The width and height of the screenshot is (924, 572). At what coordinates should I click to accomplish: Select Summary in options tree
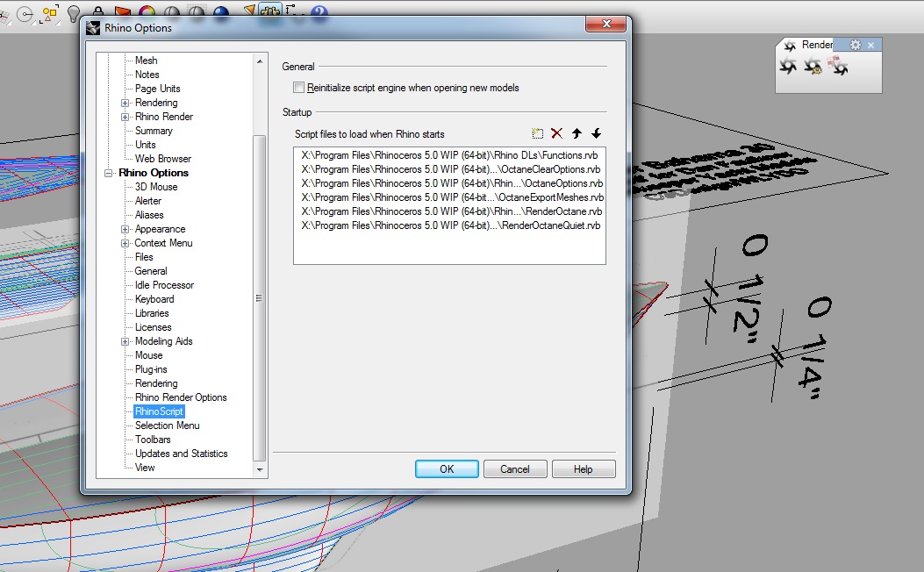(x=154, y=131)
